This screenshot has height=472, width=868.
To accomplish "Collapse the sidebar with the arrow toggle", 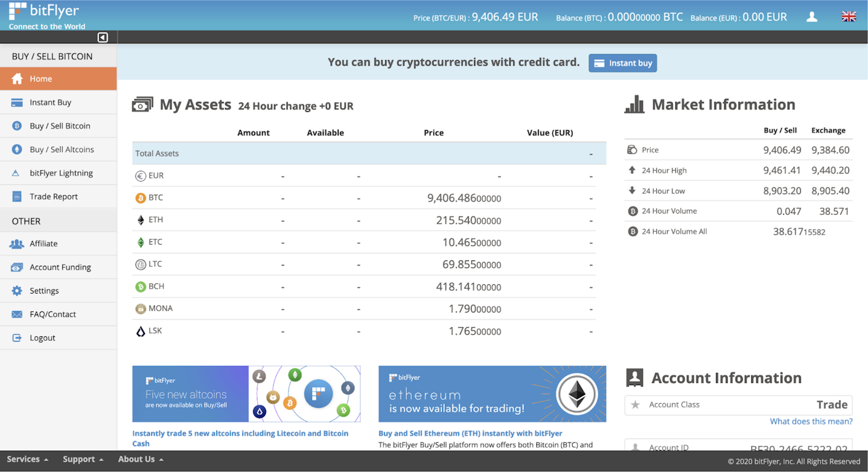I will coord(103,37).
